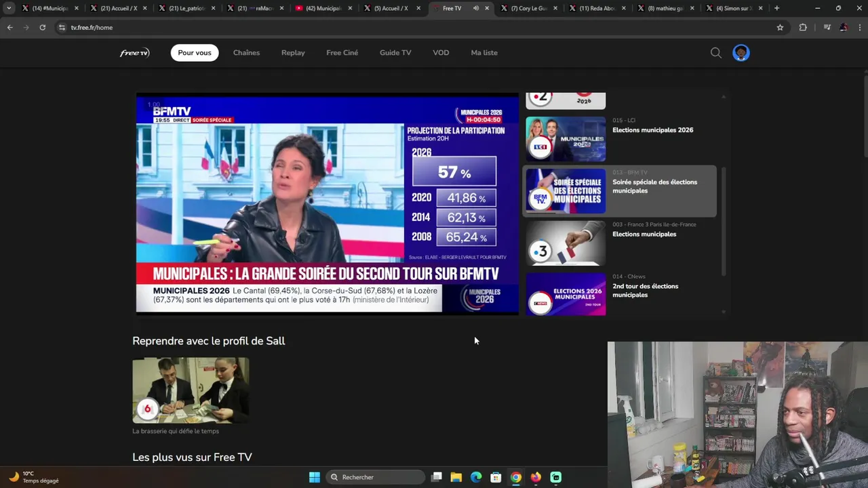Open the profile avatar menu
The width and height of the screenshot is (868, 488).
coord(741,53)
